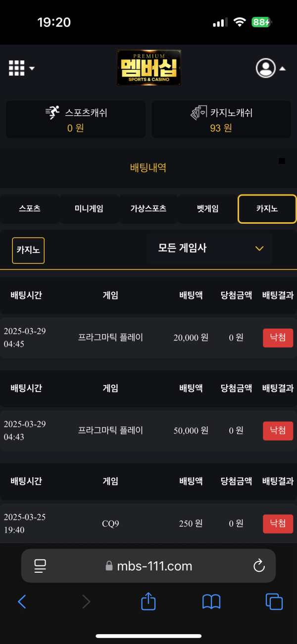297x644 pixels.
Task: Select the 벳게임 tab
Action: pos(207,209)
